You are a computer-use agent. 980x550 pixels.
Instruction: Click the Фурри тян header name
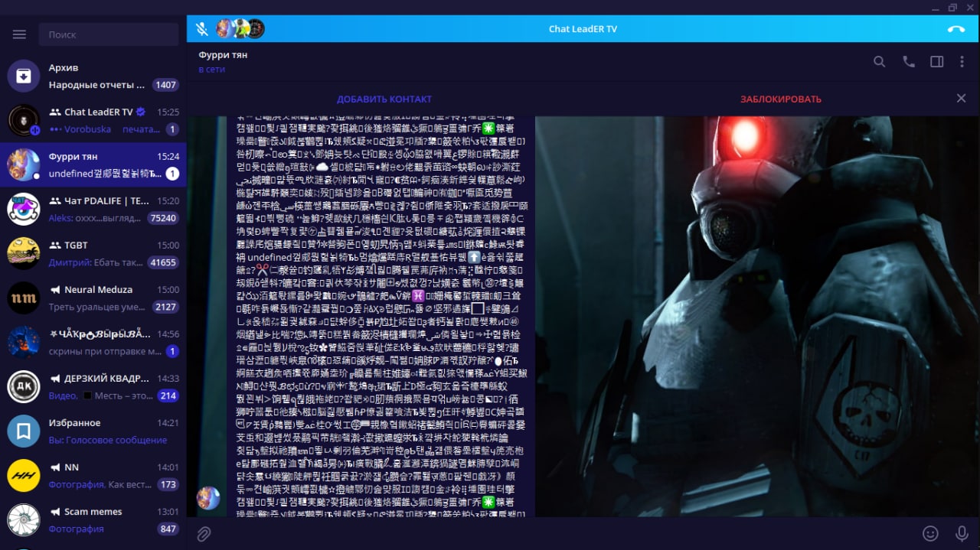tap(223, 55)
